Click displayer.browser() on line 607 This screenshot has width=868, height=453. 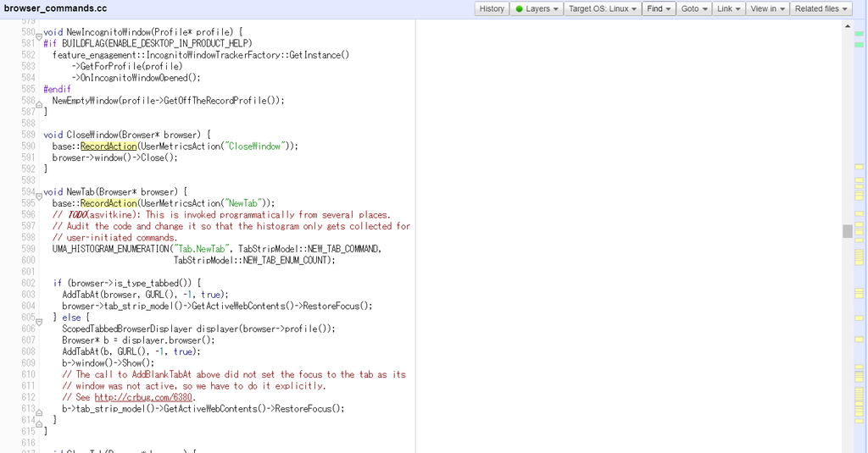pos(169,340)
